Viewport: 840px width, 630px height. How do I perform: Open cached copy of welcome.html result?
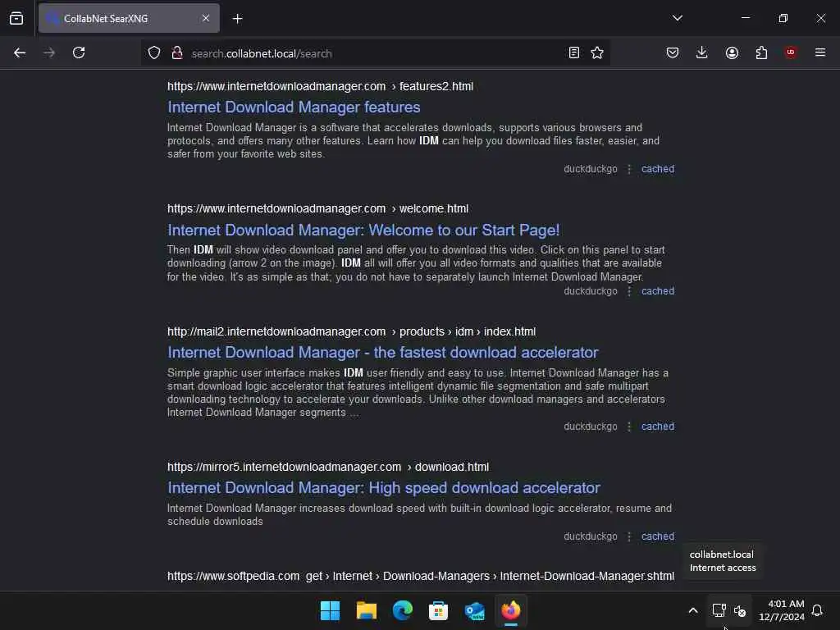point(658,291)
